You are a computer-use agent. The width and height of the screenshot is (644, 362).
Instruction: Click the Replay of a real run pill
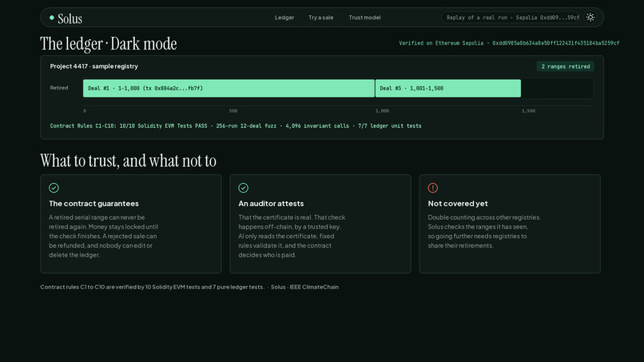513,18
